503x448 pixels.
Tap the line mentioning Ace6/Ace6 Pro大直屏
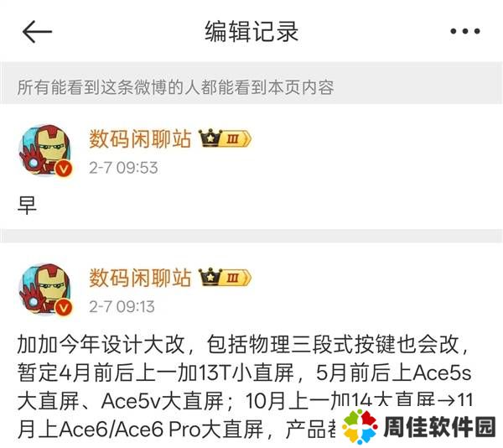176,430
